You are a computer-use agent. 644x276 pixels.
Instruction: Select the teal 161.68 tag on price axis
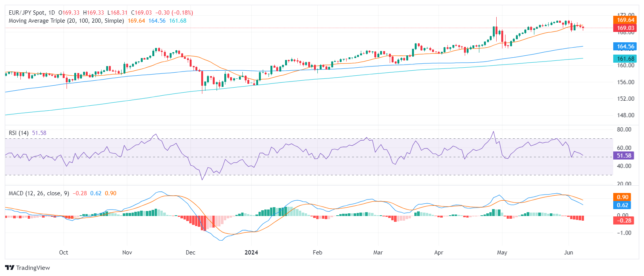[625, 59]
